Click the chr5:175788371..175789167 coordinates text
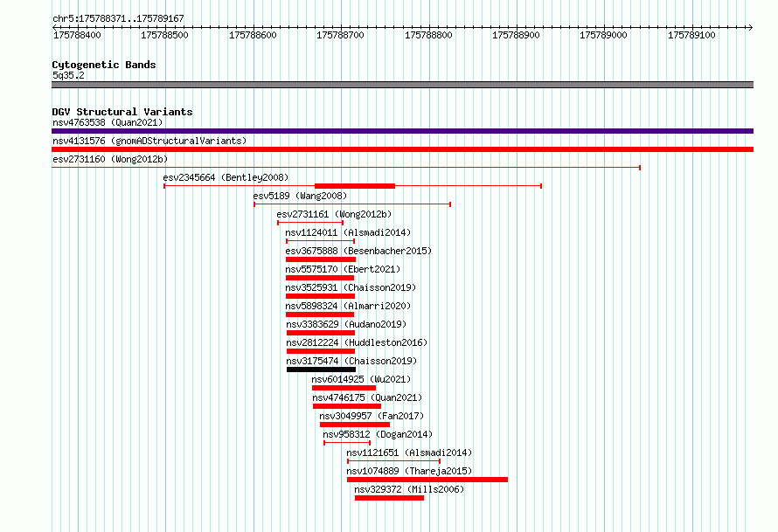This screenshot has width=778, height=532. click(x=118, y=18)
